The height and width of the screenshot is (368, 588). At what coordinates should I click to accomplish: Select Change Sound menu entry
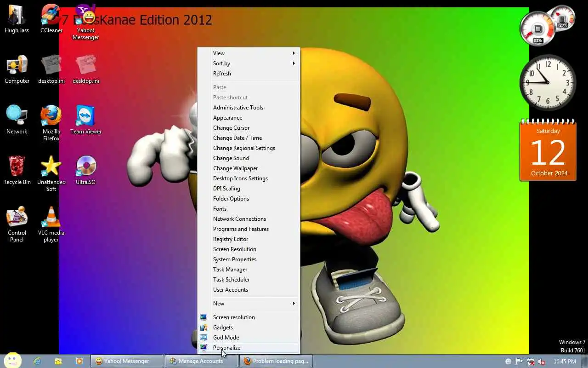click(249, 158)
